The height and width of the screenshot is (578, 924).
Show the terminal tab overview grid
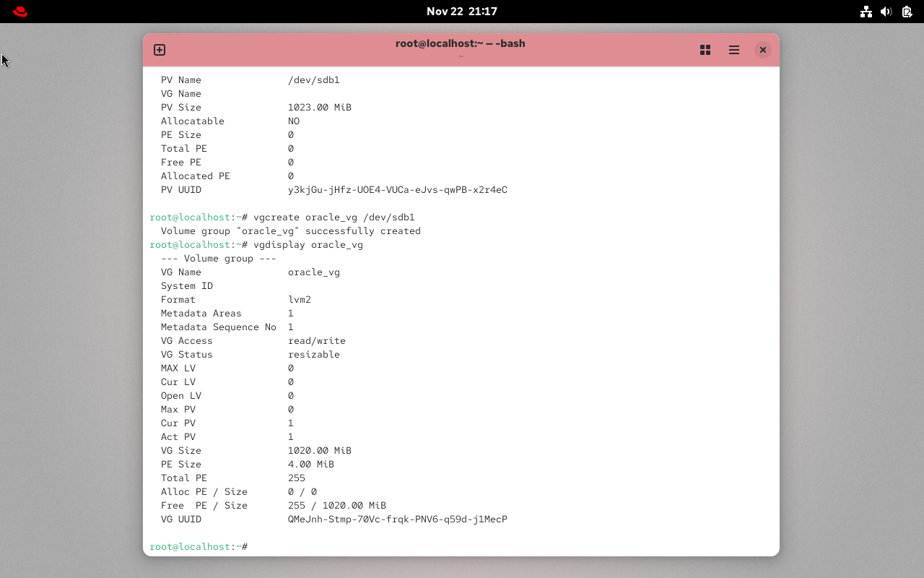705,50
